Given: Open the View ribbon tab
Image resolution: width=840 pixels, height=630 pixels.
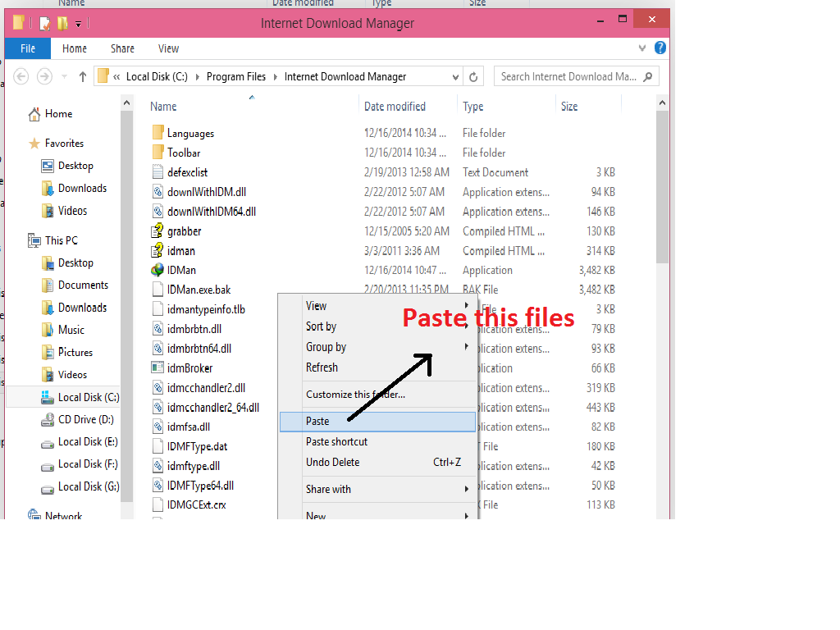Looking at the screenshot, I should [168, 48].
